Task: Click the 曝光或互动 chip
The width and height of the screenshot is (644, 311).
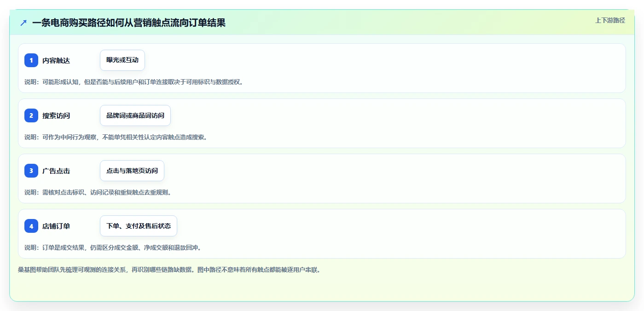Action: coord(122,60)
